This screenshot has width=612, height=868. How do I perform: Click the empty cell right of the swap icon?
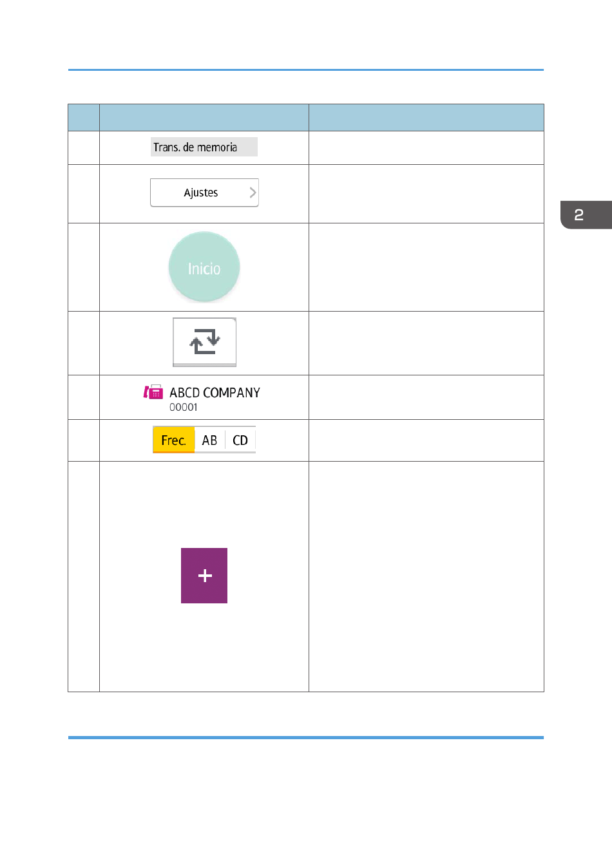426,343
